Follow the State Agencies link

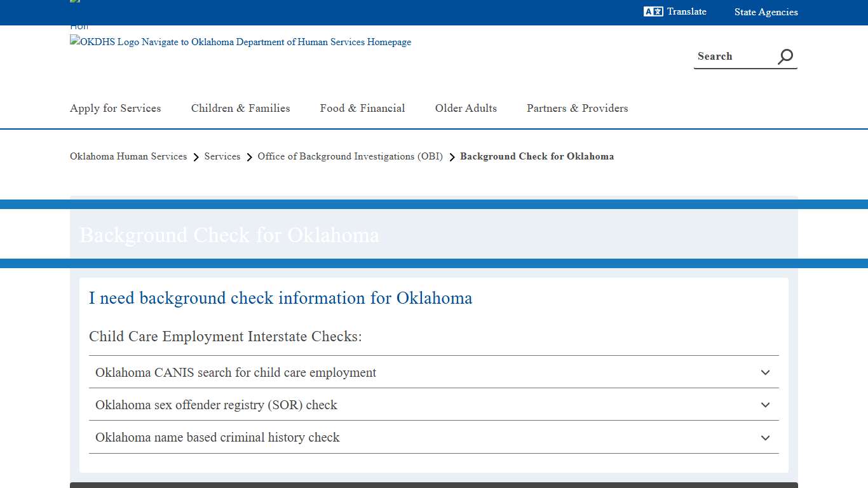[x=766, y=11]
